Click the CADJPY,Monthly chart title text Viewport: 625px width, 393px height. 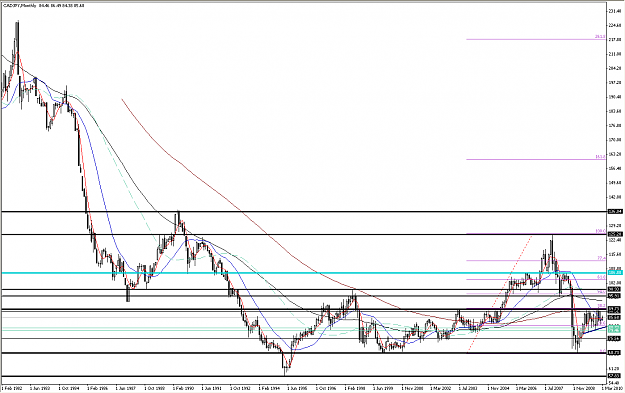click(x=19, y=6)
